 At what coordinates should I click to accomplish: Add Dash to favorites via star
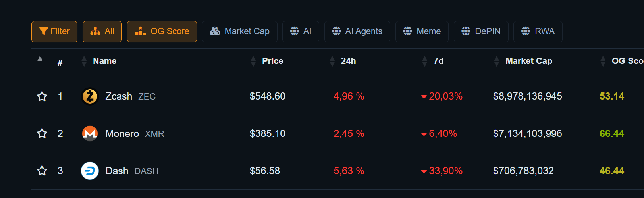tap(42, 171)
